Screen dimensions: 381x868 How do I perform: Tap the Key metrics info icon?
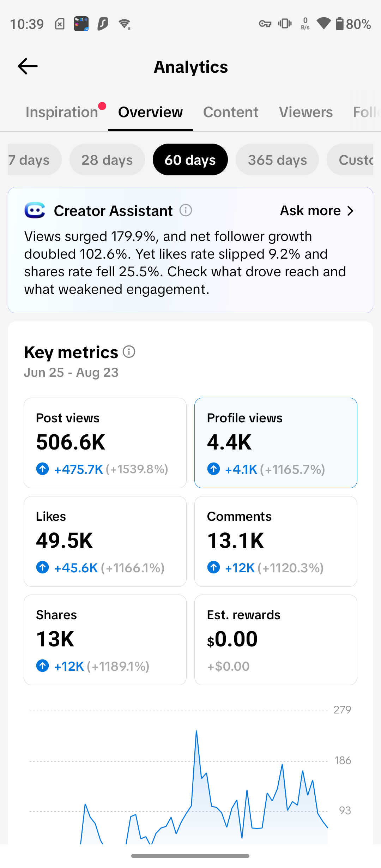(129, 352)
